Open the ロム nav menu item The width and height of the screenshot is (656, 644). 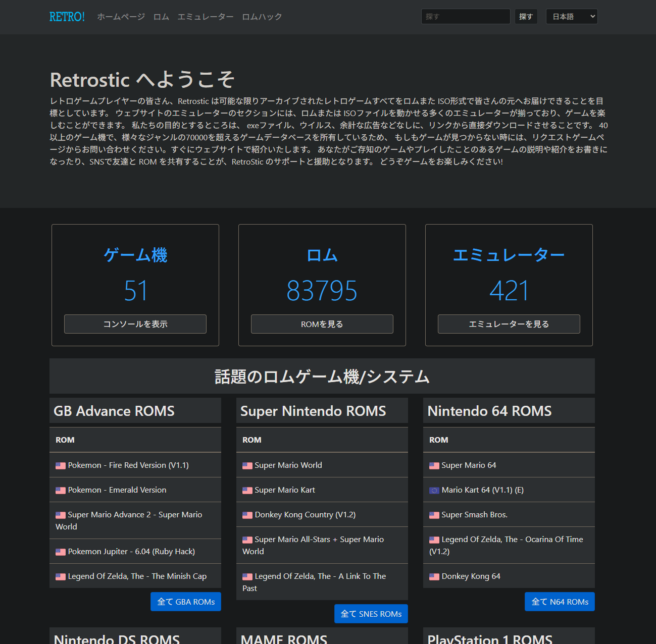tap(161, 17)
